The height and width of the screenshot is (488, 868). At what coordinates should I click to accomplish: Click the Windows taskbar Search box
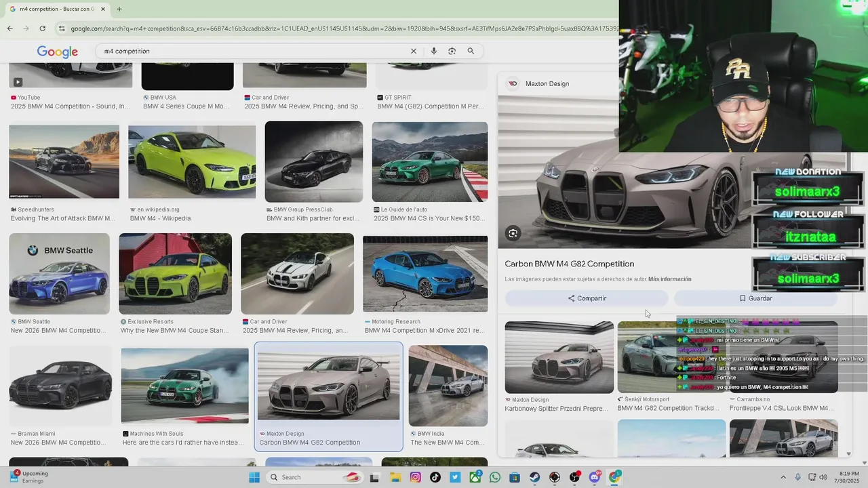pos(314,477)
